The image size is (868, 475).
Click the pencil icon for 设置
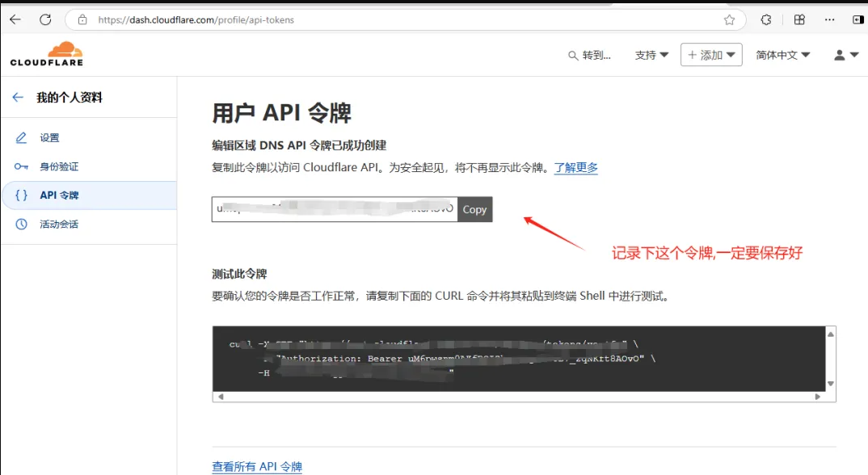click(21, 138)
